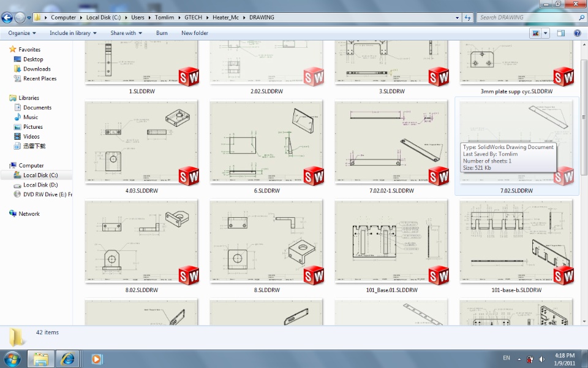Jump to the Local Disk (C:) breadcrumb

[x=104, y=17]
